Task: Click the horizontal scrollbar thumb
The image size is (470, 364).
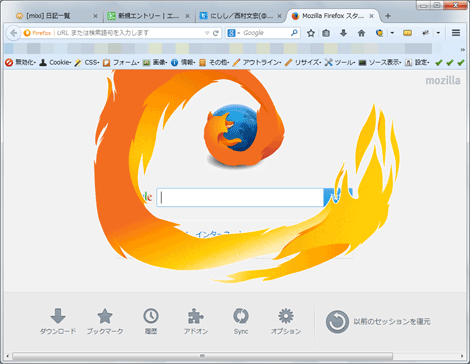Action: (202, 356)
